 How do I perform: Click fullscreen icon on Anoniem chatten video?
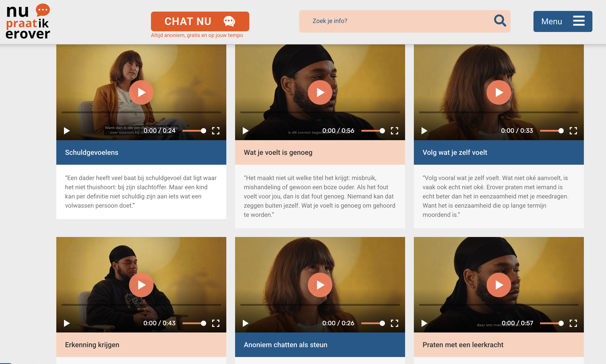pos(394,323)
